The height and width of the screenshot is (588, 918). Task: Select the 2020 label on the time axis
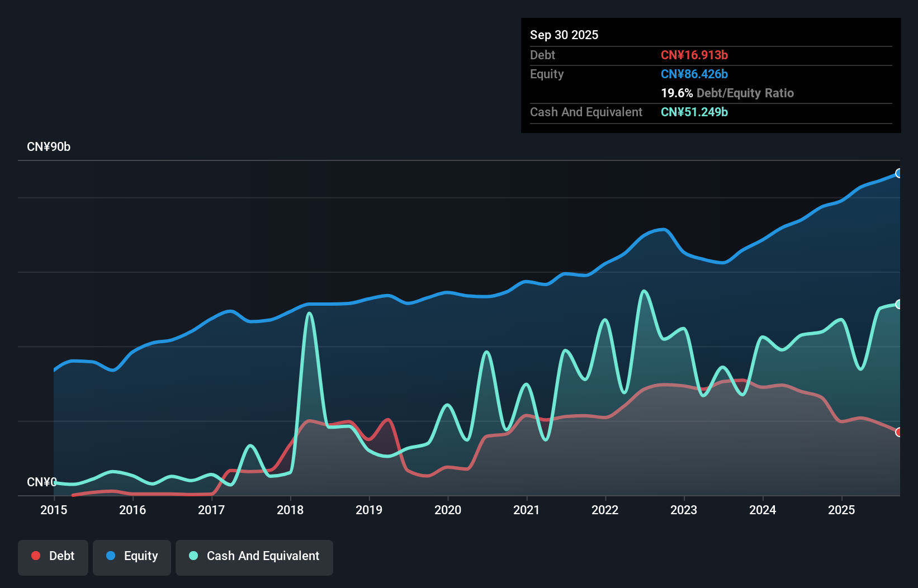[x=448, y=510]
